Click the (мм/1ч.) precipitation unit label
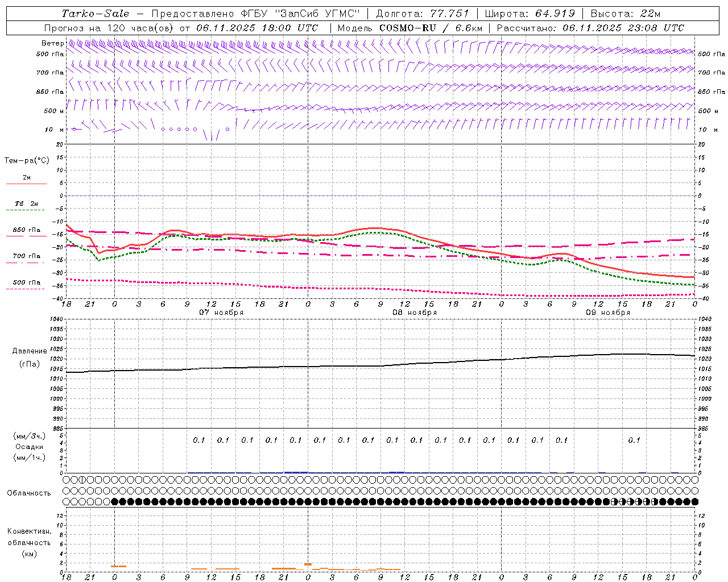 (30, 458)
